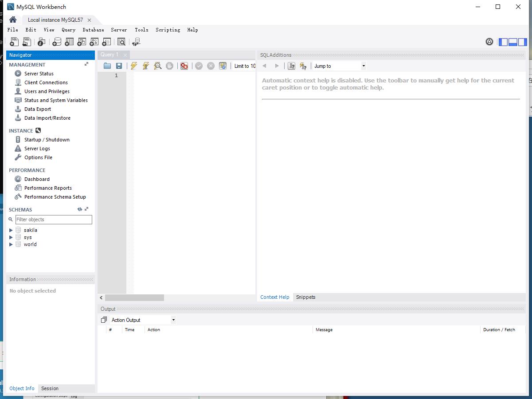
Task: Open the Action Output dropdown
Action: [173, 320]
